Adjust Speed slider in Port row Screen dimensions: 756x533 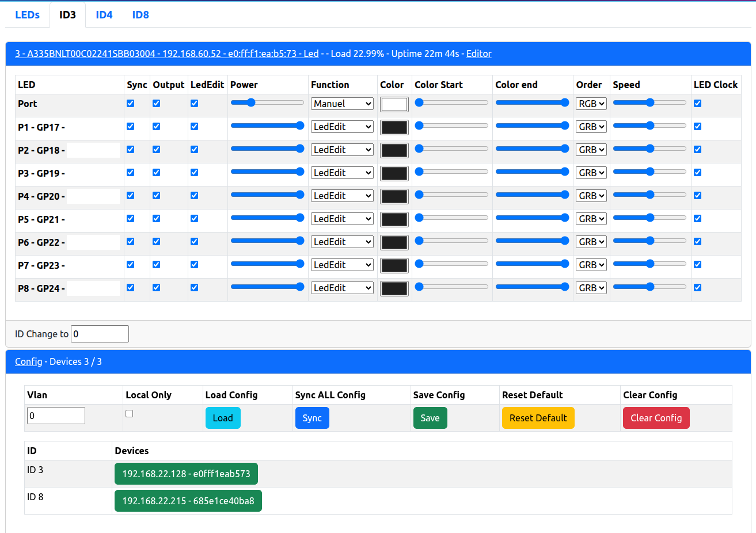coord(649,102)
